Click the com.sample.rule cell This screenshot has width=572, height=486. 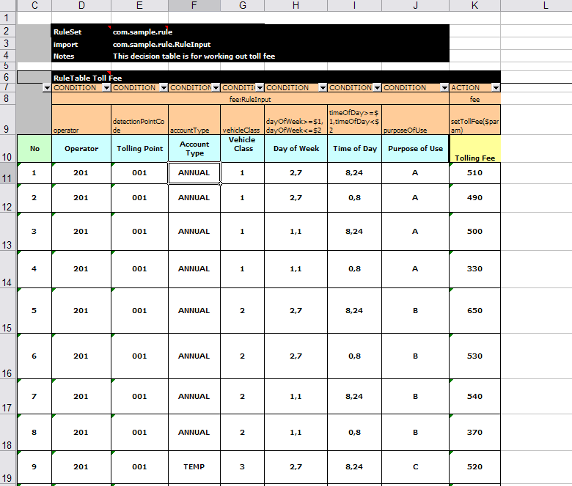coord(142,32)
